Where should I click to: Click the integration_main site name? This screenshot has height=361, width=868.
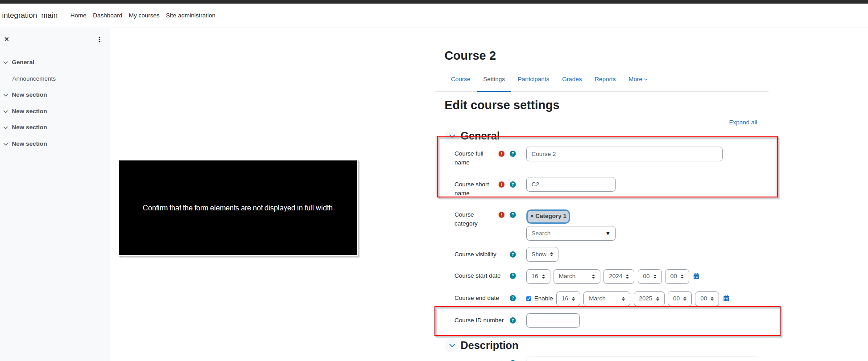click(30, 16)
